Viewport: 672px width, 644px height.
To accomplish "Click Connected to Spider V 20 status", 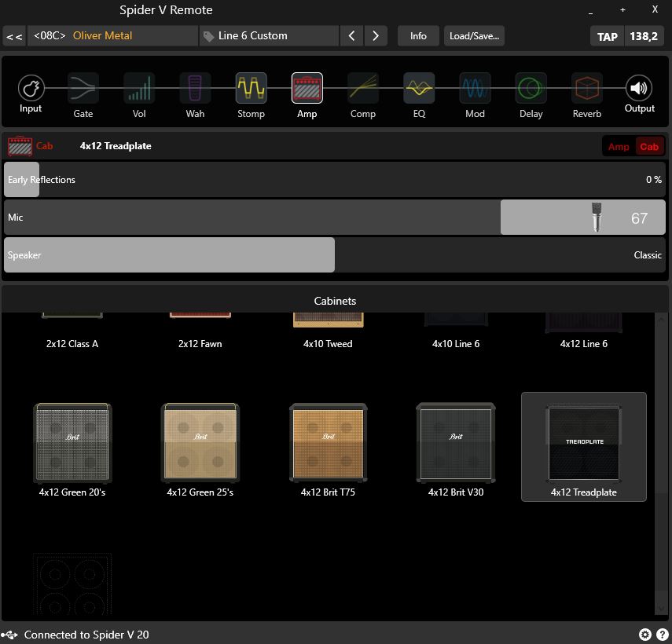I will pyautogui.click(x=86, y=635).
